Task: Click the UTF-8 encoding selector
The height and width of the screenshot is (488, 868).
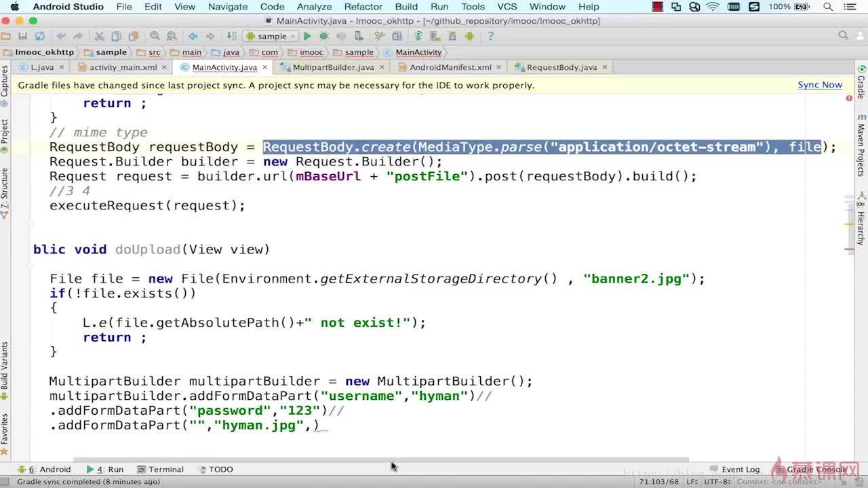Action: coord(717,482)
